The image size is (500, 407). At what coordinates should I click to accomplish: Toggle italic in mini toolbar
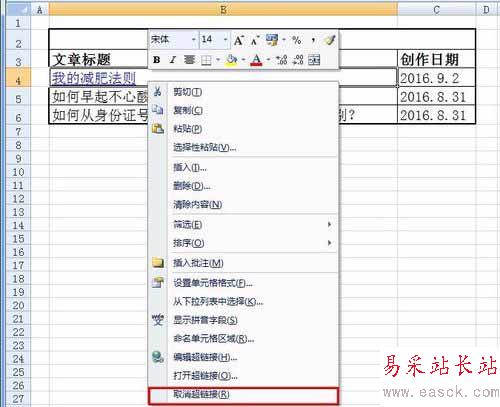173,60
